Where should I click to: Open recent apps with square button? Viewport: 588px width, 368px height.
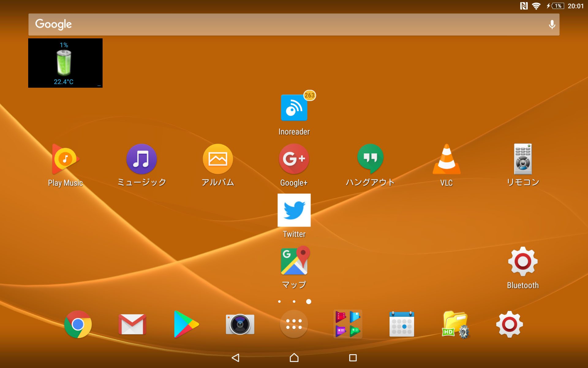point(353,358)
